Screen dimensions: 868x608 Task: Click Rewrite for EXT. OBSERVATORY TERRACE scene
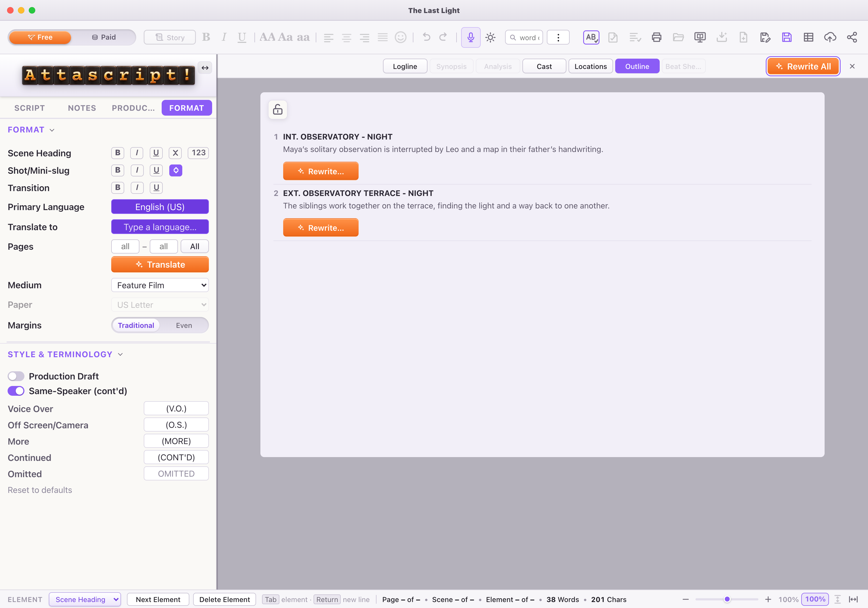tap(321, 227)
